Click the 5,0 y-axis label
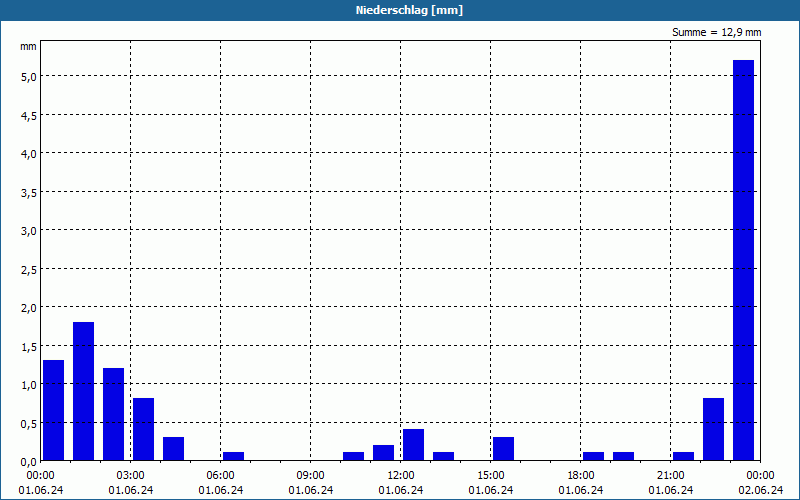 point(28,77)
